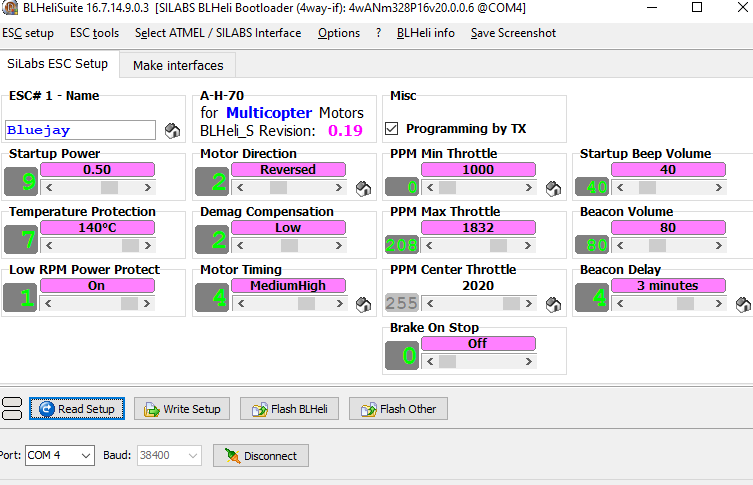Increase Brake On Stop with right arrow
This screenshot has width=753, height=485.
pyautogui.click(x=529, y=361)
